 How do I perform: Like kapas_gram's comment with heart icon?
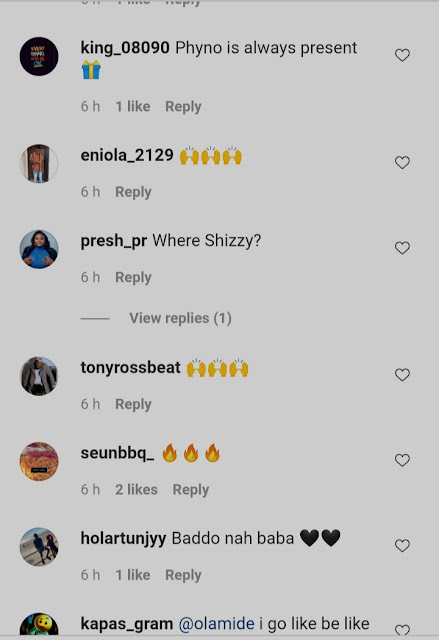click(x=402, y=630)
